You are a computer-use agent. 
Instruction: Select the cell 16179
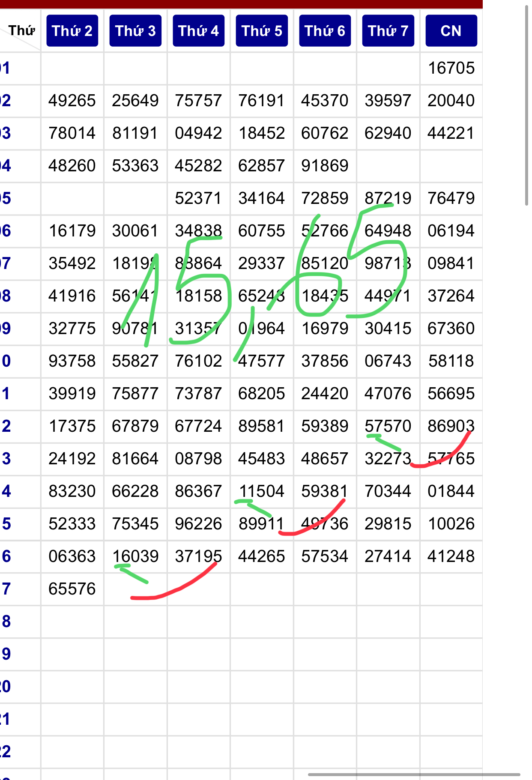pos(72,231)
